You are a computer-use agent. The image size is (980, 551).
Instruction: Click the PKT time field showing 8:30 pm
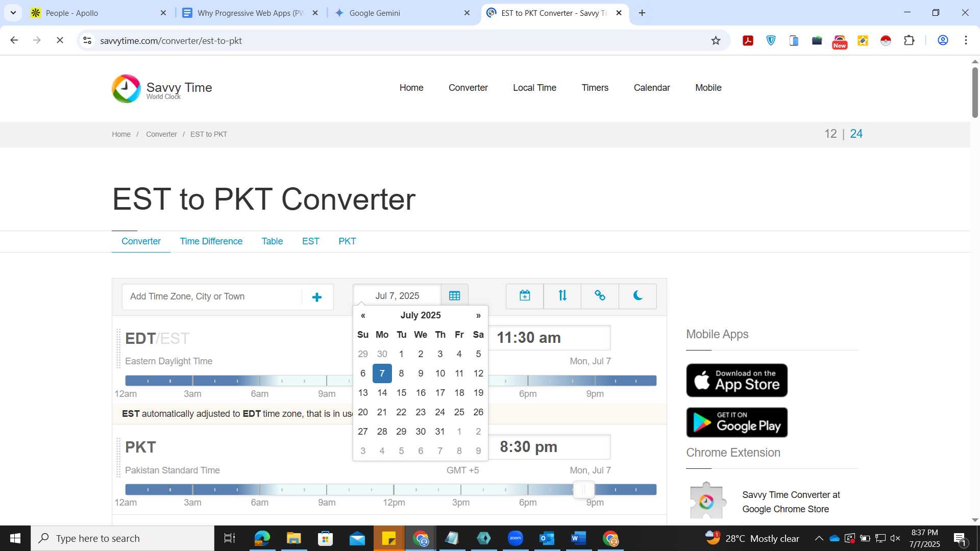point(549,447)
